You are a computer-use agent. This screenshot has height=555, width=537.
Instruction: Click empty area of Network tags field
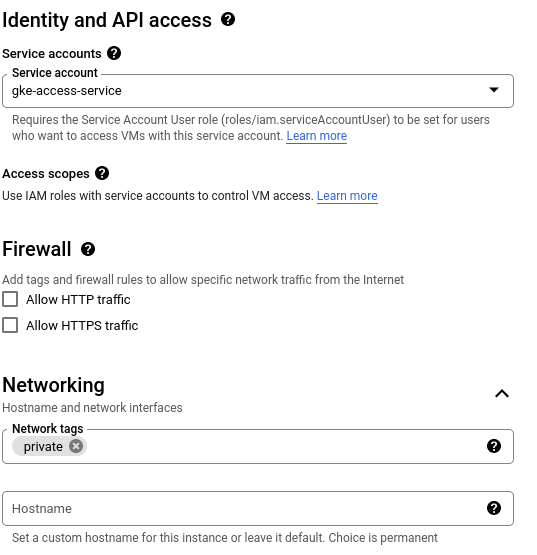[283, 447]
